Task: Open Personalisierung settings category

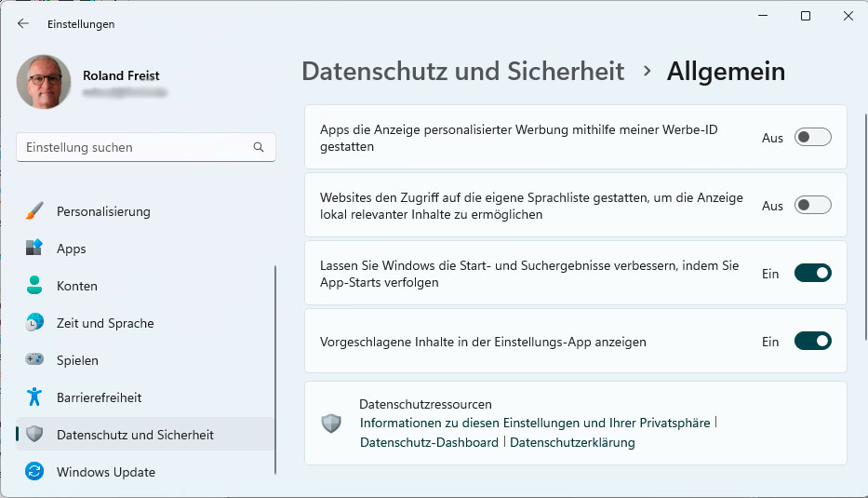Action: pyautogui.click(x=145, y=211)
